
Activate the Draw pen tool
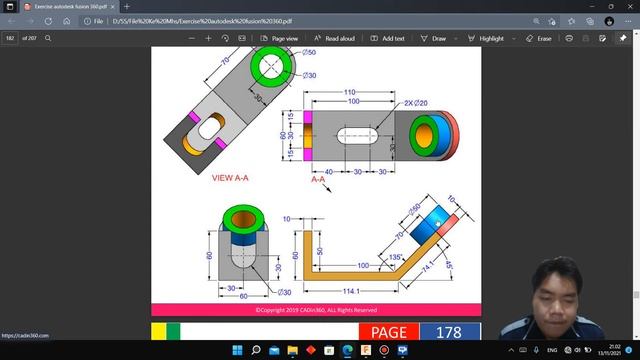(x=433, y=38)
